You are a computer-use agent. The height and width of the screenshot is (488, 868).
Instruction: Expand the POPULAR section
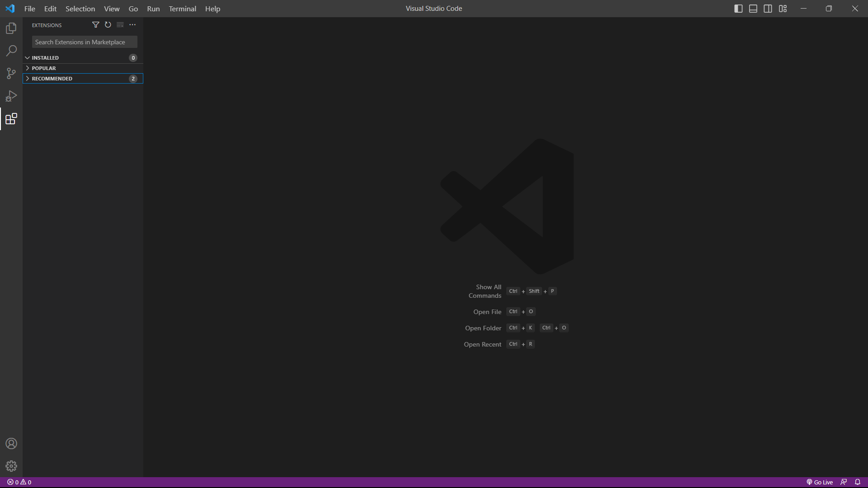(83, 68)
